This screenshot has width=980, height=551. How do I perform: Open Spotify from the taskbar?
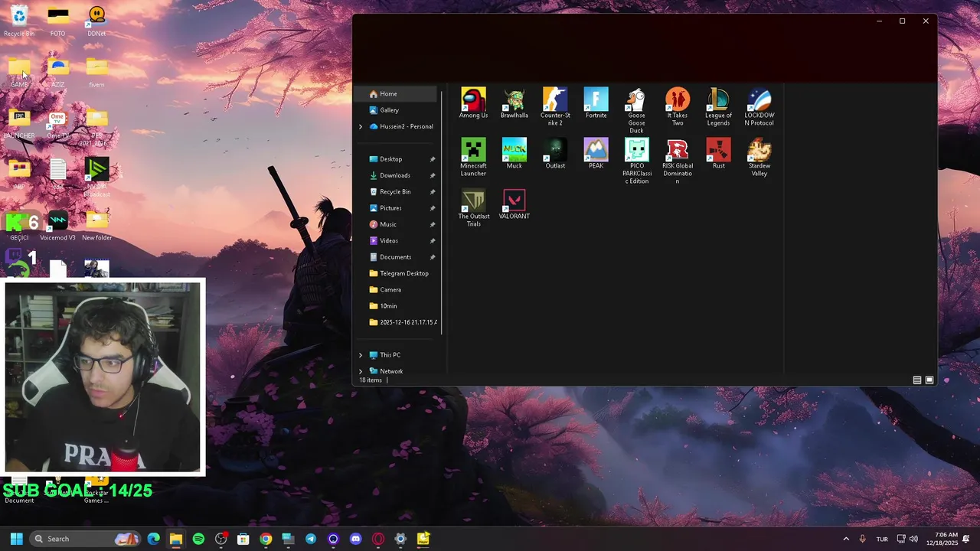click(198, 539)
